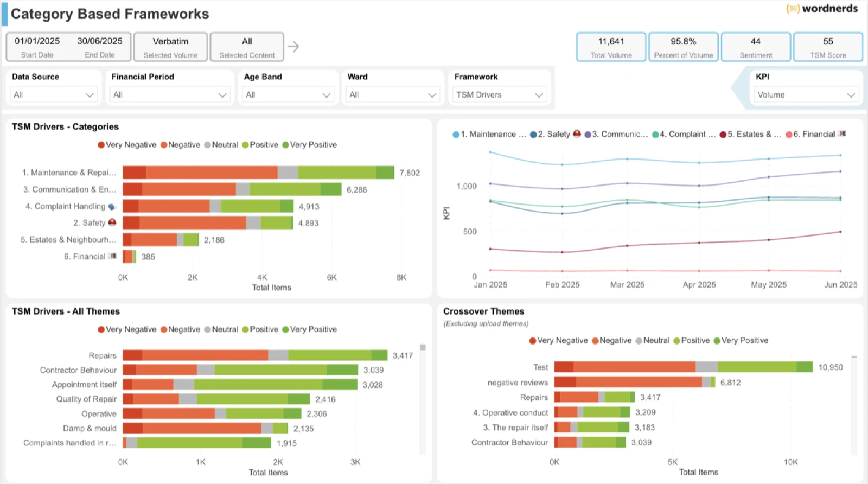The height and width of the screenshot is (484, 868).
Task: Click the TSM Score 55 card
Action: [828, 47]
